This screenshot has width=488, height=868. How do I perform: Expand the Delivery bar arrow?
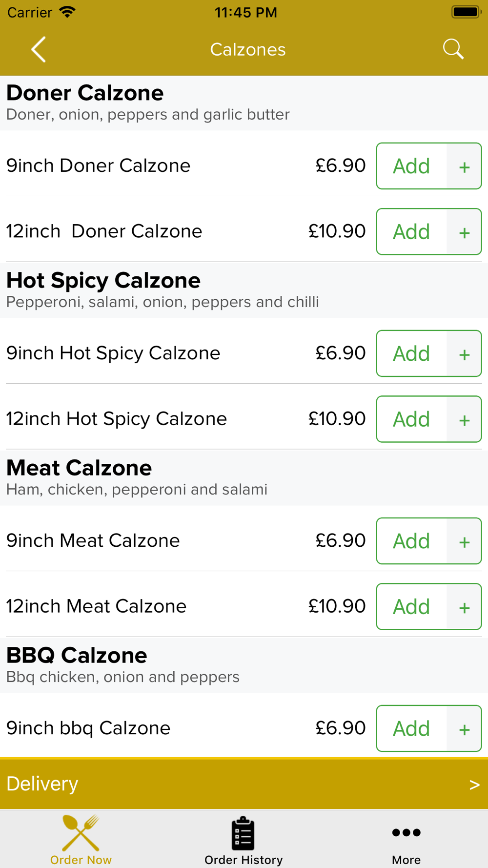[x=474, y=785]
